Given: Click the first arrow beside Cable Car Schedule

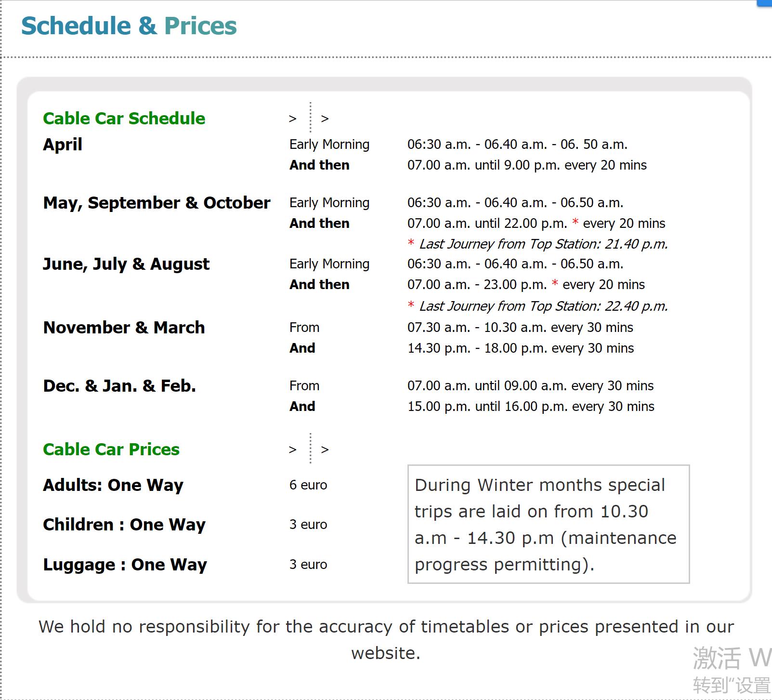Looking at the screenshot, I should (292, 119).
